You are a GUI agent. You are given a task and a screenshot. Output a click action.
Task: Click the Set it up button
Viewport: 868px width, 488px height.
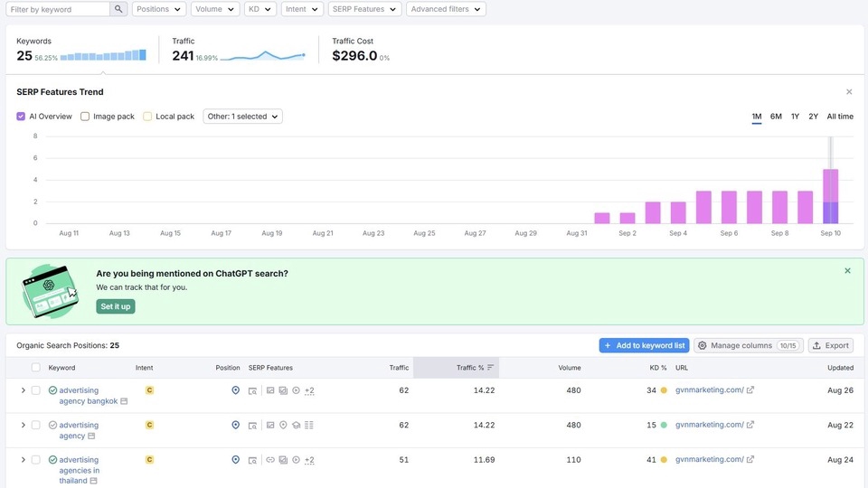(115, 306)
